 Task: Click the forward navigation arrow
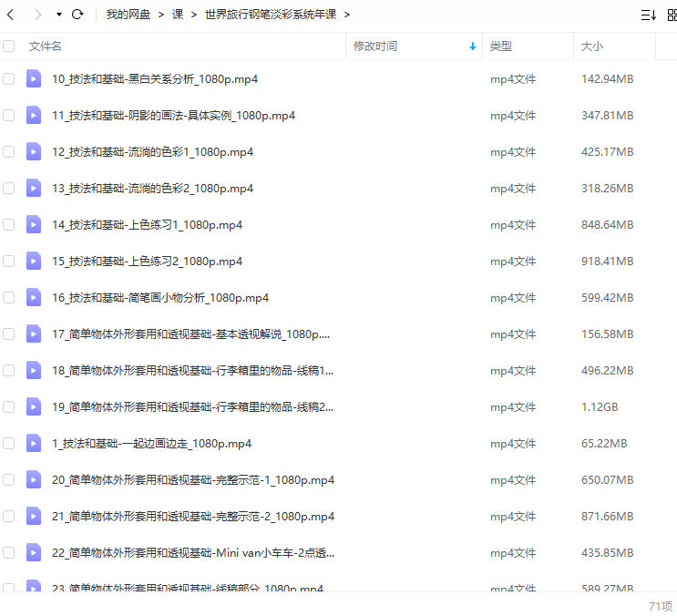pos(37,15)
